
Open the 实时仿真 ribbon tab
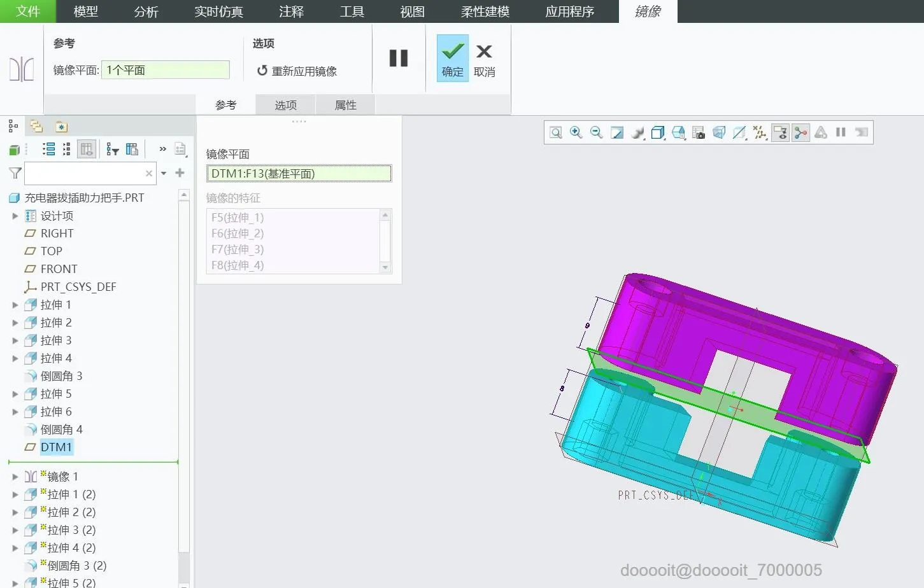point(218,11)
